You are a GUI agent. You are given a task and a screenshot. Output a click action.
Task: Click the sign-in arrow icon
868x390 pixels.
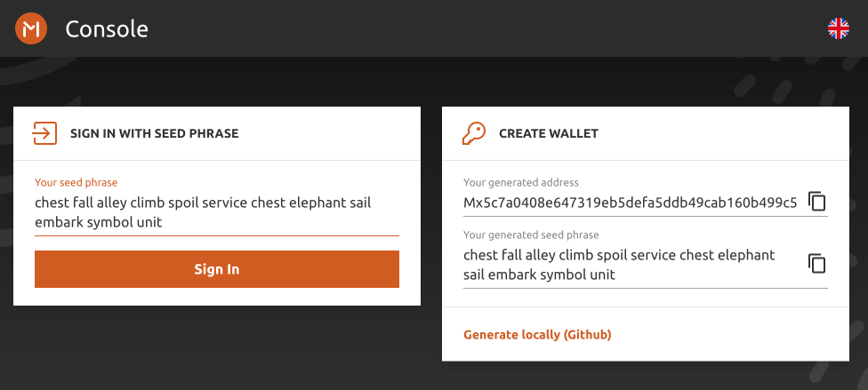(x=44, y=133)
